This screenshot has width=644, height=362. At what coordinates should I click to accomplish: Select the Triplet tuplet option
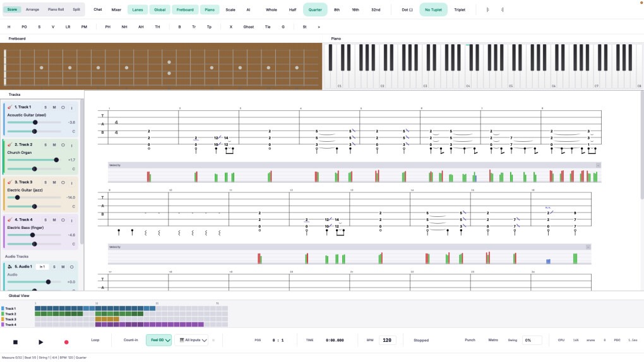click(x=460, y=9)
